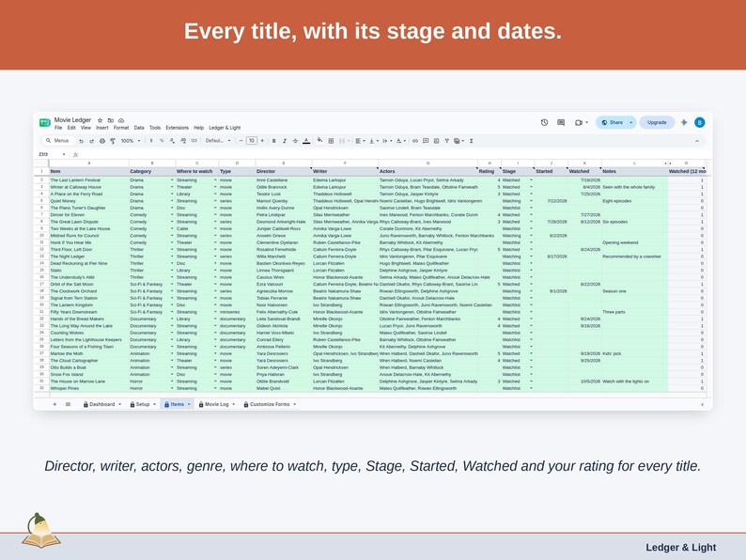
Task: Open Share options dropdown arrow
Action: (x=631, y=122)
